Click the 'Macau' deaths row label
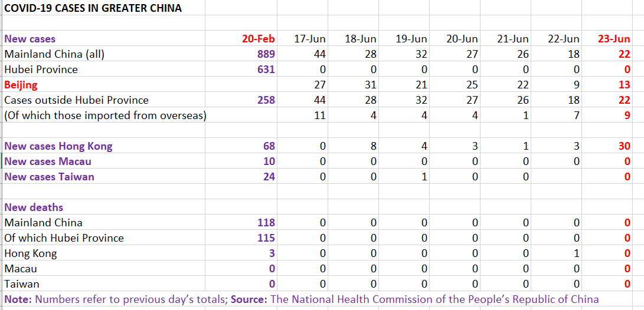 [21, 269]
